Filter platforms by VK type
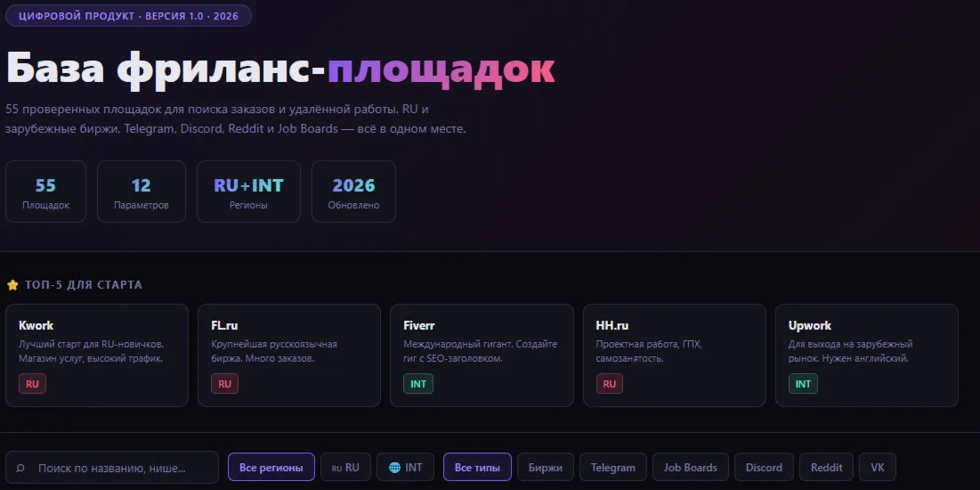The width and height of the screenshot is (980, 490). click(x=878, y=468)
